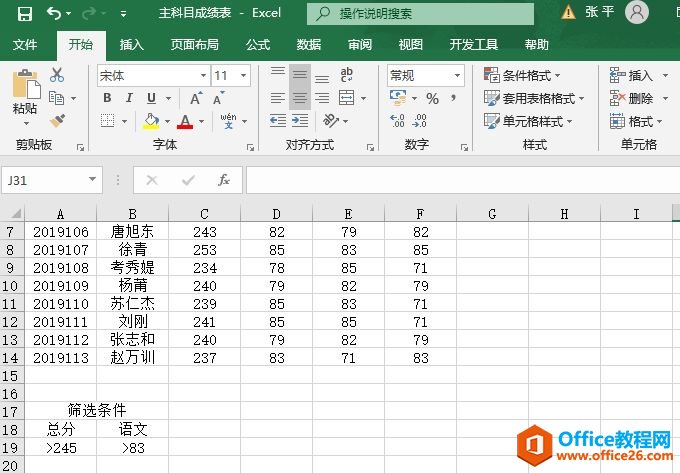The width and height of the screenshot is (680, 473).
Task: Click the warning triangle icon
Action: pos(568,12)
